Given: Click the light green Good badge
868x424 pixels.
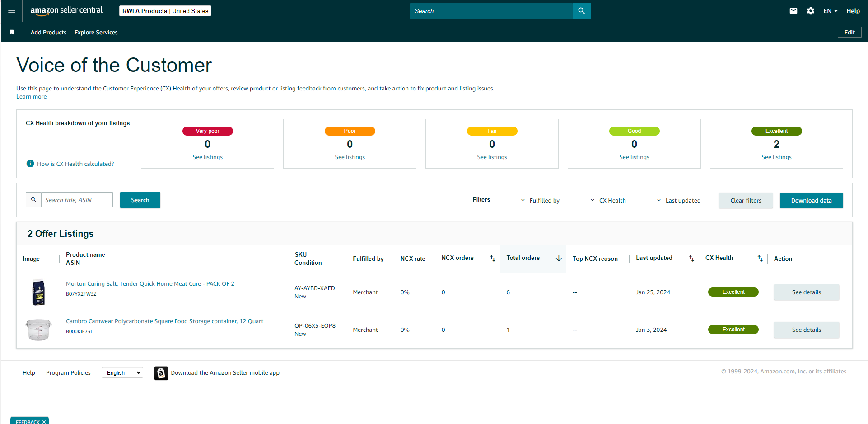Looking at the screenshot, I should click(635, 131).
